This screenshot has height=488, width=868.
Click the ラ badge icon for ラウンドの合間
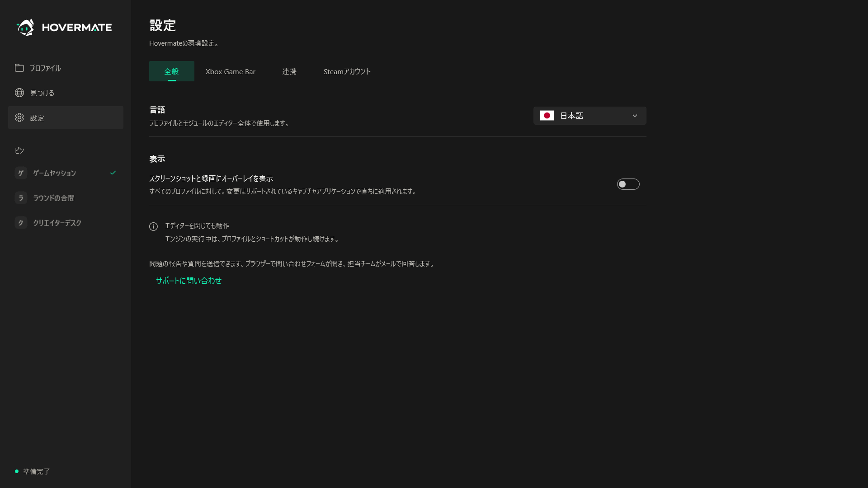pos(21,198)
